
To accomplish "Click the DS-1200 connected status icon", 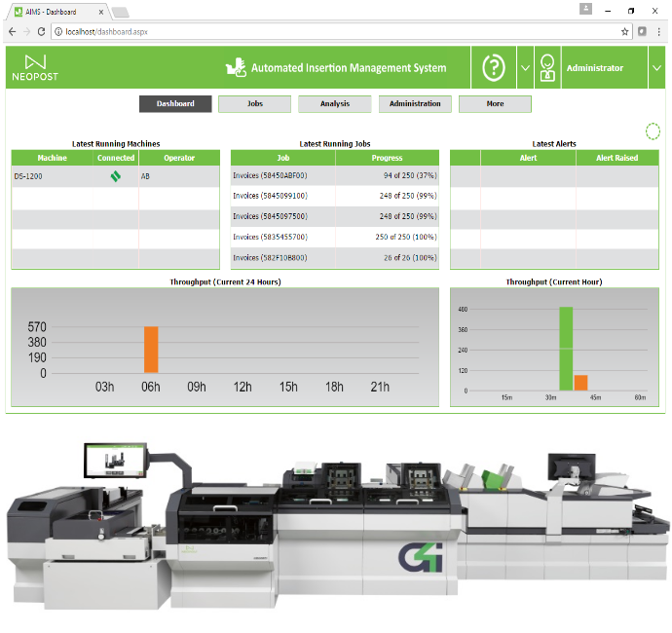I will pos(115,176).
